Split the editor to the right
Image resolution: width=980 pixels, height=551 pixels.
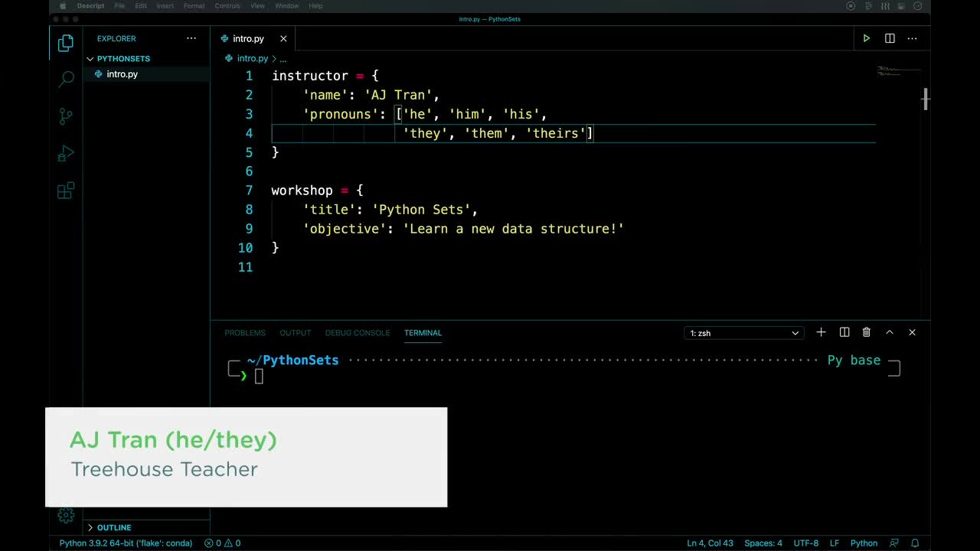point(889,38)
